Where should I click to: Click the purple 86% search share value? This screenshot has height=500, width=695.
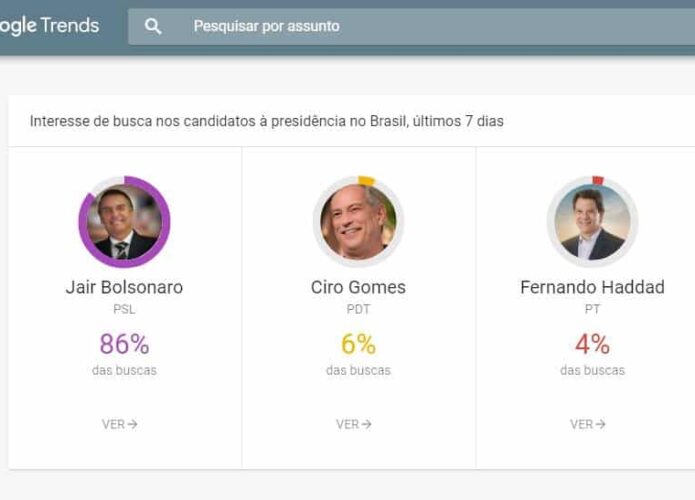[125, 344]
